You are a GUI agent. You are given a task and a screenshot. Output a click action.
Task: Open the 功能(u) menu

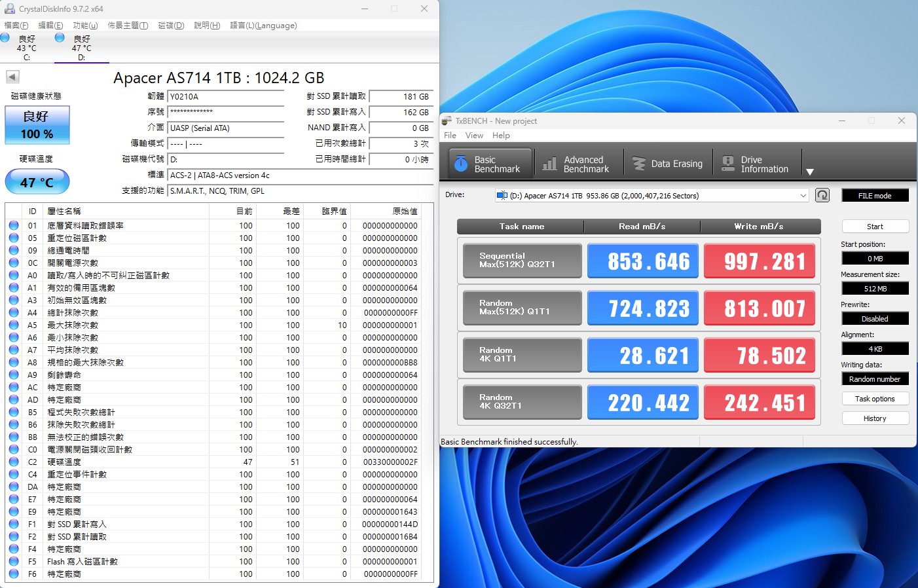coord(85,26)
